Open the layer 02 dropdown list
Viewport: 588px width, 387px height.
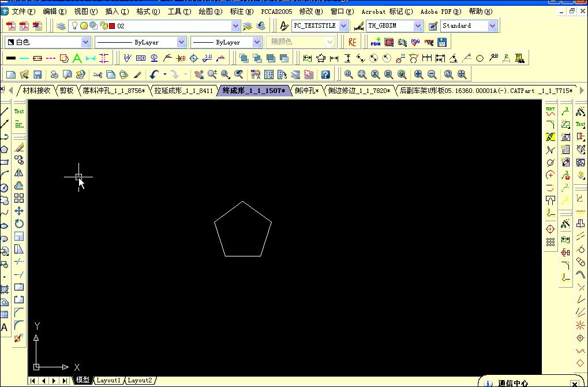pyautogui.click(x=235, y=25)
